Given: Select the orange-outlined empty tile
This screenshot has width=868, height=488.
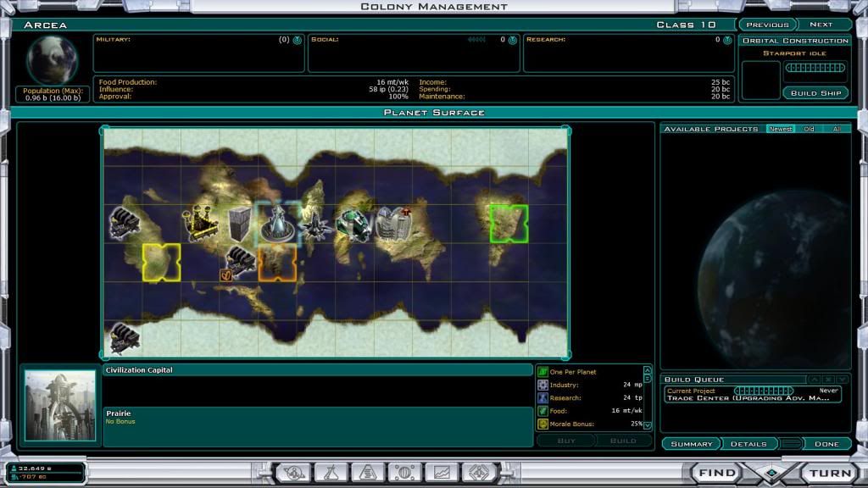Looking at the screenshot, I should pos(277,263).
